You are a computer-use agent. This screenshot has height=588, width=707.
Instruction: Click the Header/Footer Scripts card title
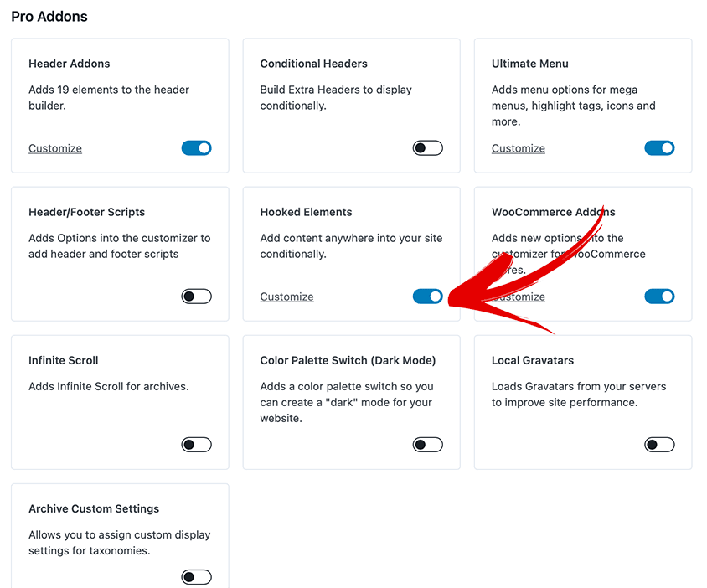87,212
